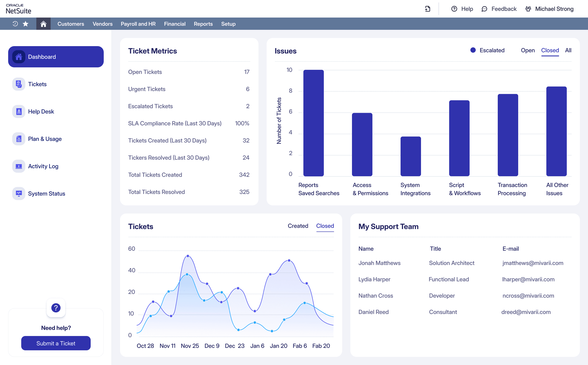Click the Recent Records history icon
The width and height of the screenshot is (588, 365).
click(15, 24)
